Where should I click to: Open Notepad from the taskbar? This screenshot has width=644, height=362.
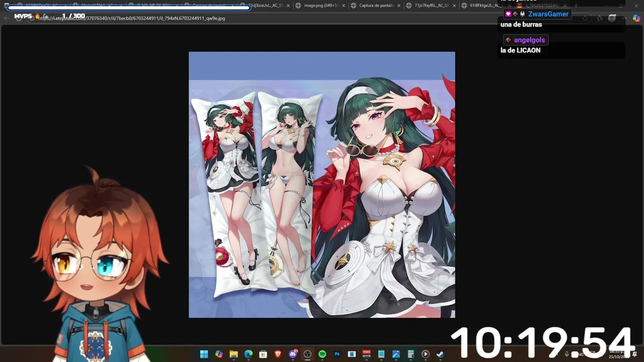pos(381,354)
